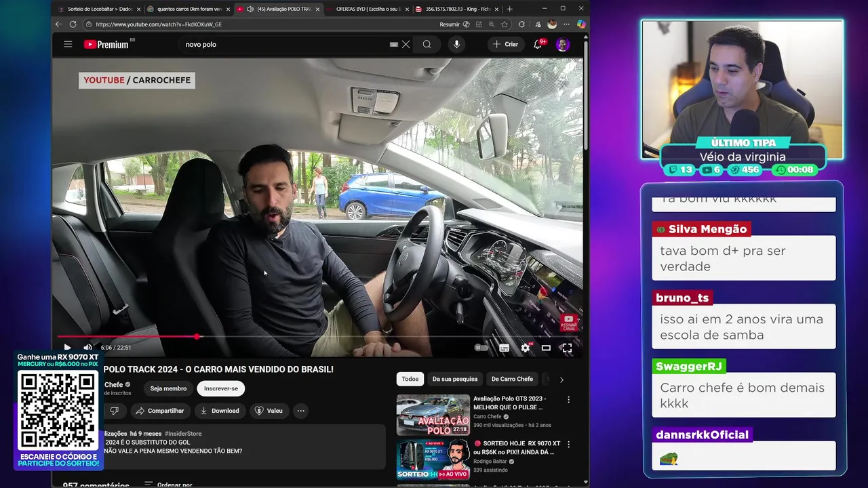Close the 'OFERTAS BYD' tab
Screen dimensions: 868x488
pyautogui.click(x=406, y=9)
